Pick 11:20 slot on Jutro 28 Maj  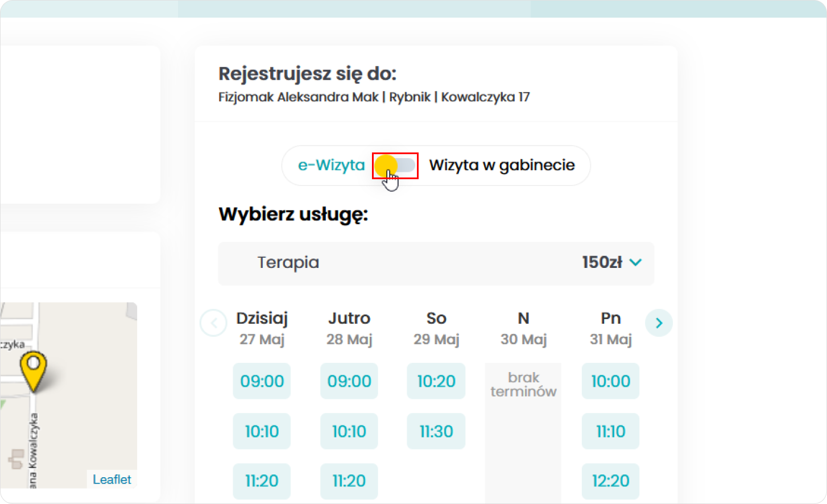click(349, 481)
